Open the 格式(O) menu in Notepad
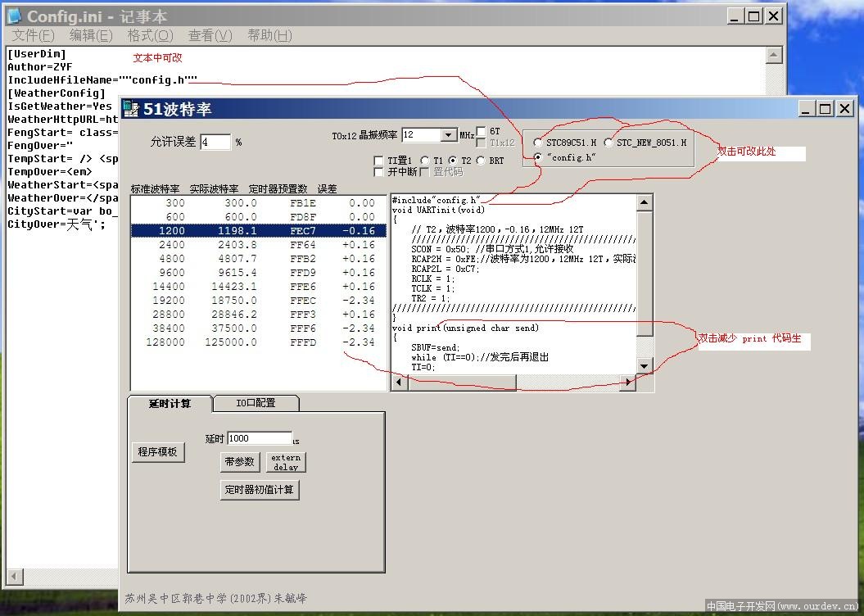 tap(150, 36)
